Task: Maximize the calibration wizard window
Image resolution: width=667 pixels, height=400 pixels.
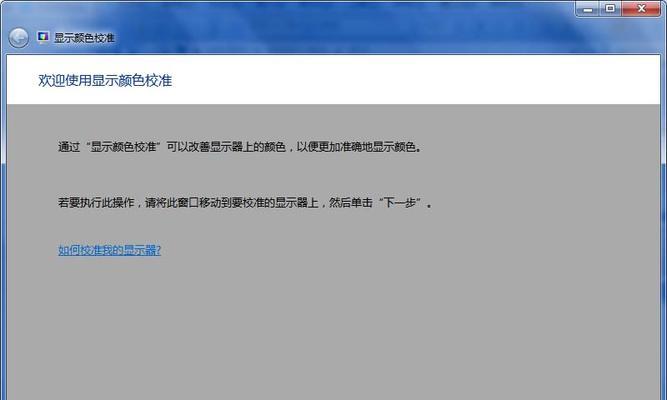Action: click(610, 9)
